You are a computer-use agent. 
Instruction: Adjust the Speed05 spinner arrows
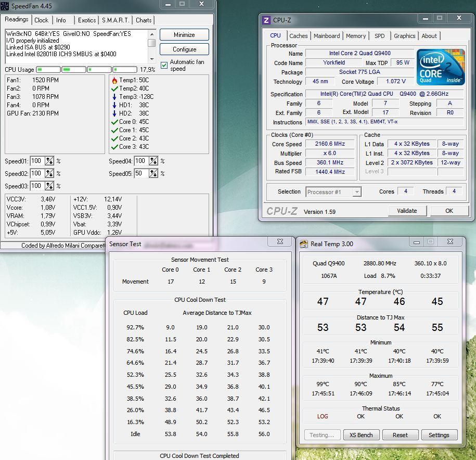point(153,173)
